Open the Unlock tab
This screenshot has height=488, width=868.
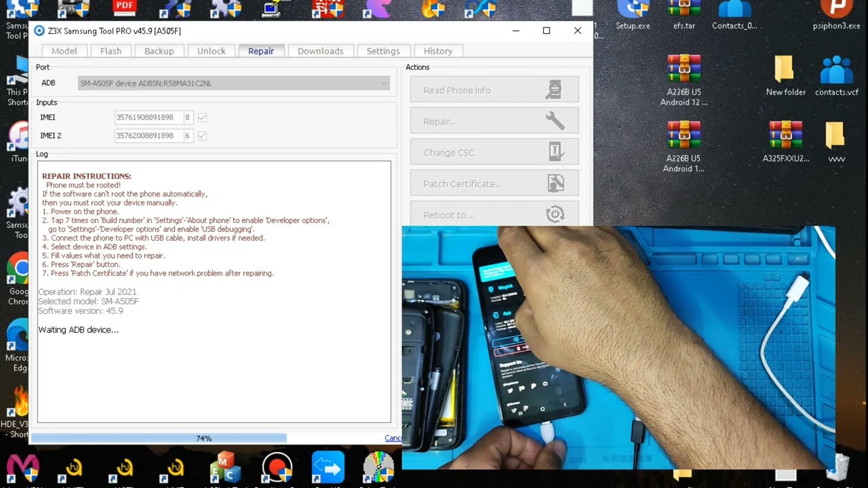click(212, 51)
